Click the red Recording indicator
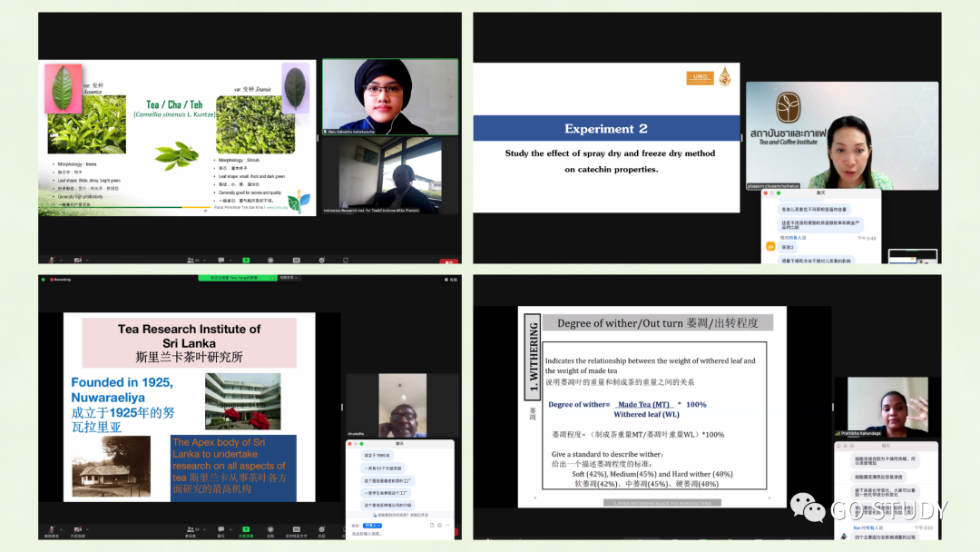 61,280
